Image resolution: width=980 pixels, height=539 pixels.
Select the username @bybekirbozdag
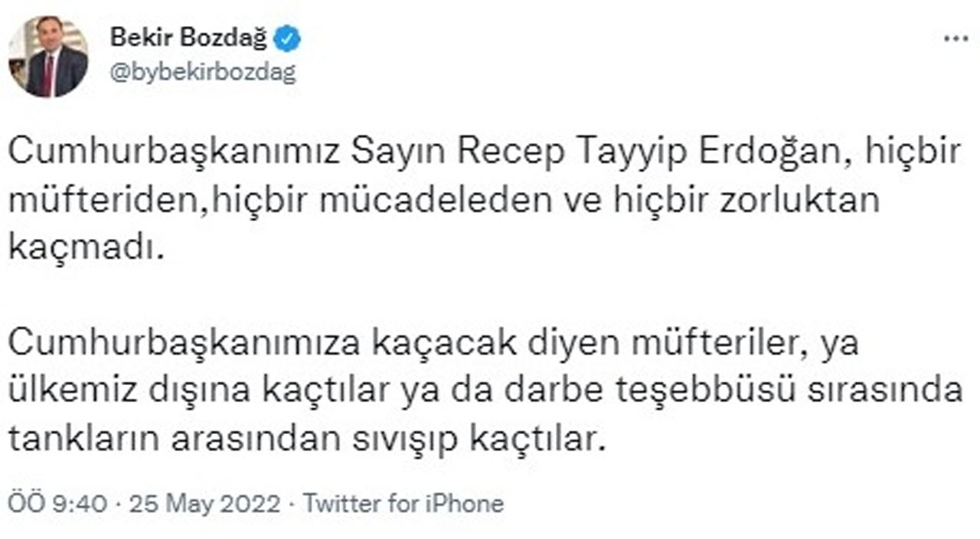point(203,71)
